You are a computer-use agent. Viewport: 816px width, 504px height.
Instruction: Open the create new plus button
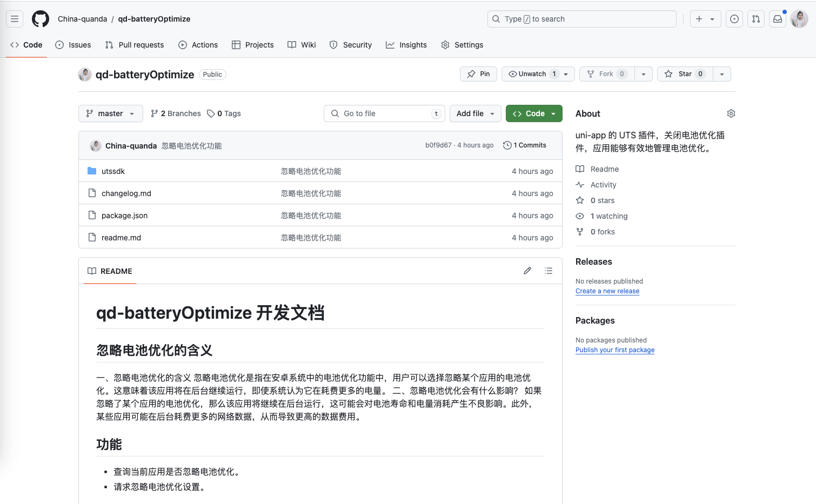tap(699, 19)
